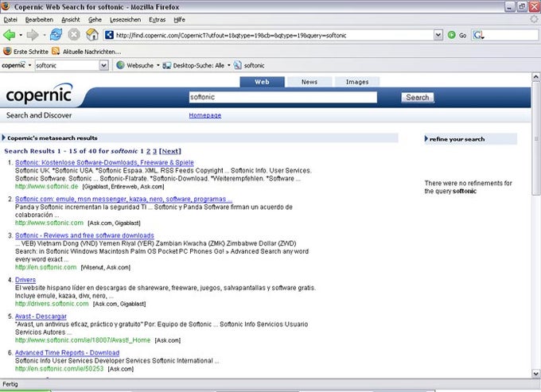
Task: Open the Drivers result link
Action: click(x=25, y=280)
